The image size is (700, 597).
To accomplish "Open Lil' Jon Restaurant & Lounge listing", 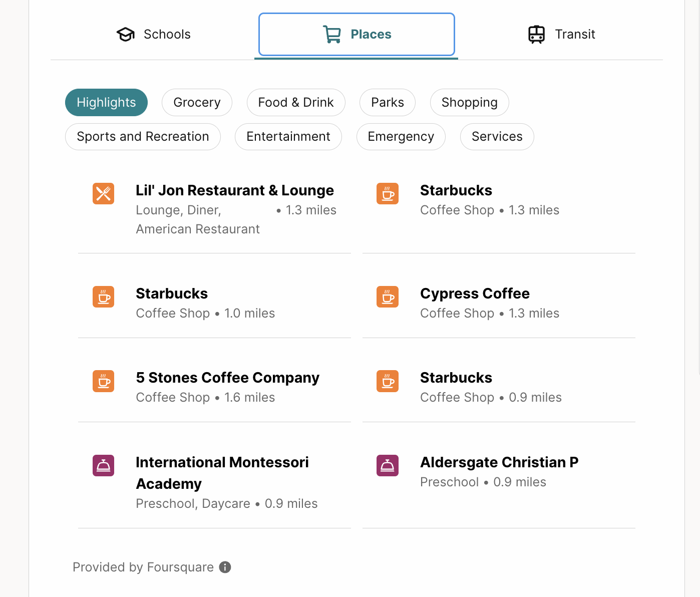I will pos(214,209).
